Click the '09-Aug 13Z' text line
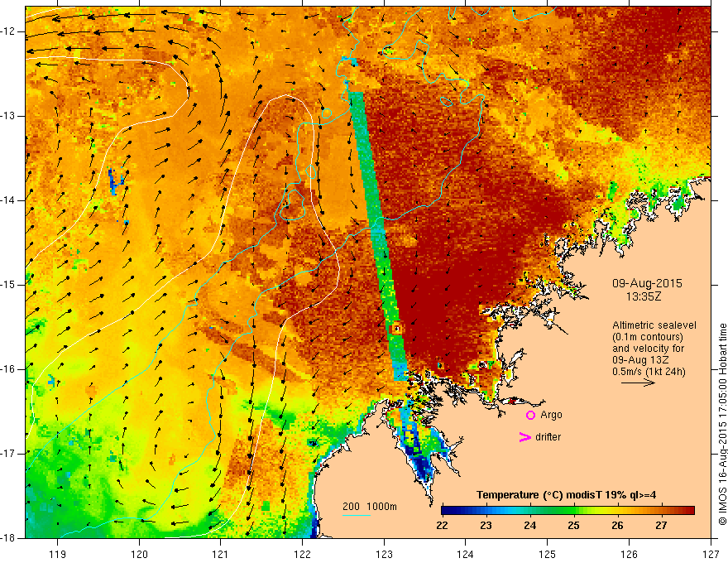 pyautogui.click(x=641, y=360)
